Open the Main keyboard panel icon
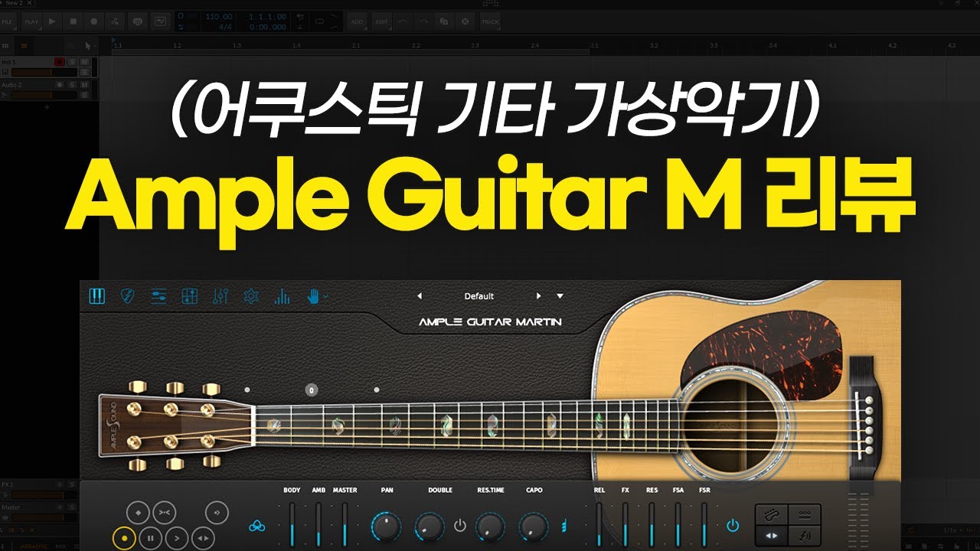Viewport: 980px width, 551px height. pyautogui.click(x=96, y=296)
